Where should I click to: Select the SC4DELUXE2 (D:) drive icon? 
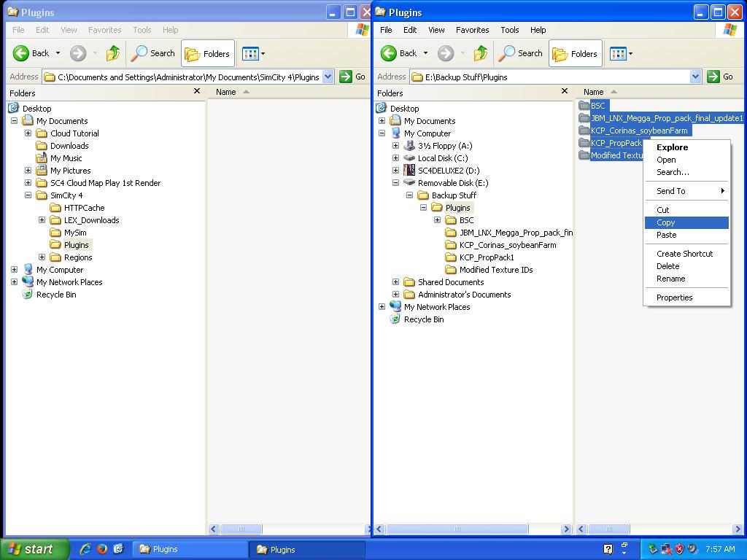[x=409, y=170]
